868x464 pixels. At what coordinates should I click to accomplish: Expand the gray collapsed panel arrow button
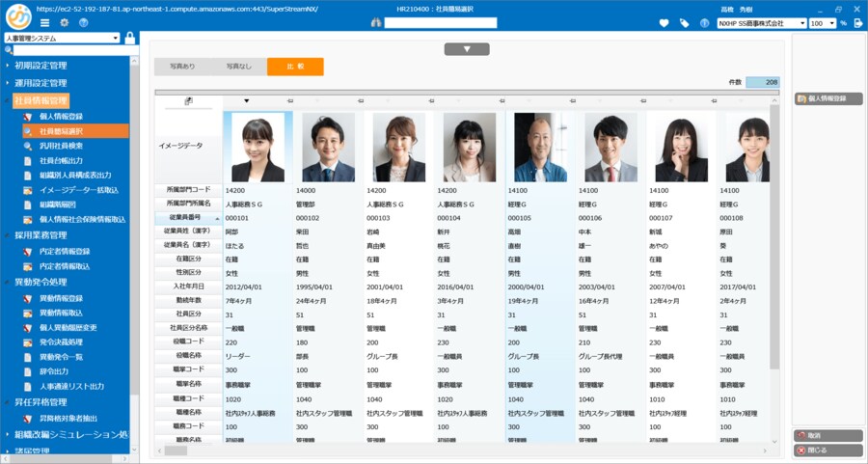click(468, 48)
